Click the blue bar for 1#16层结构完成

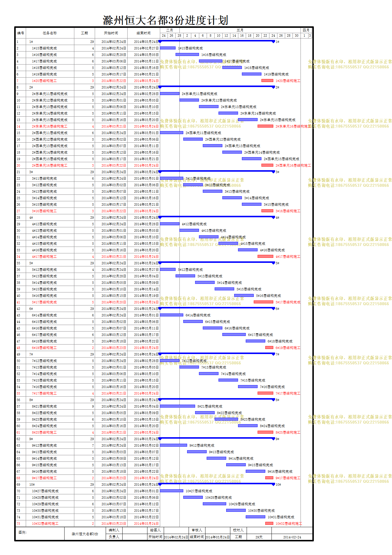pos(187,54)
